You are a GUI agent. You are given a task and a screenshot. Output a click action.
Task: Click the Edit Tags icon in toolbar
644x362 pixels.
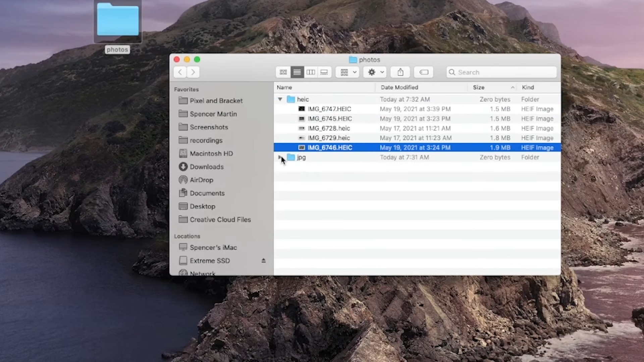(424, 72)
